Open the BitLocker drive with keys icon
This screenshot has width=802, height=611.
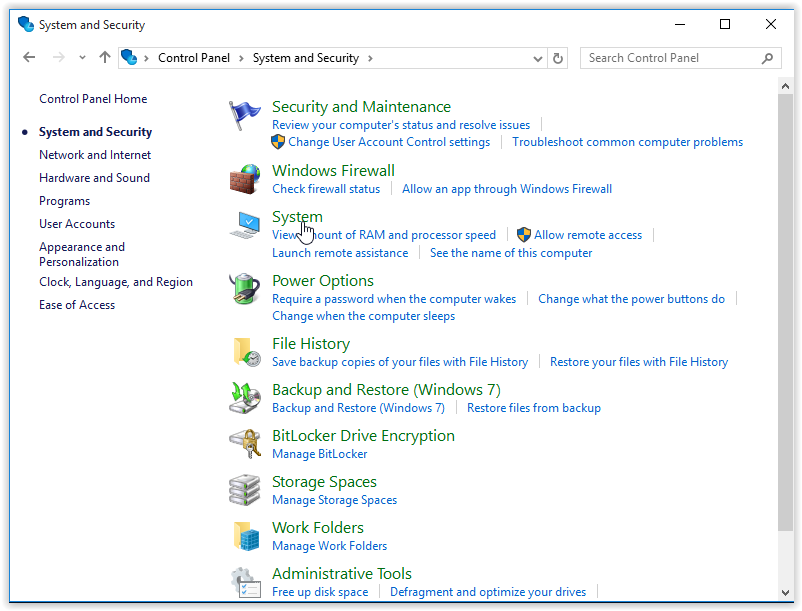coord(245,444)
